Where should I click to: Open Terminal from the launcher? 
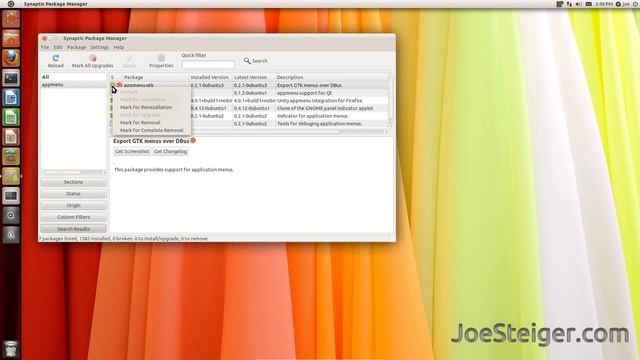click(x=11, y=78)
